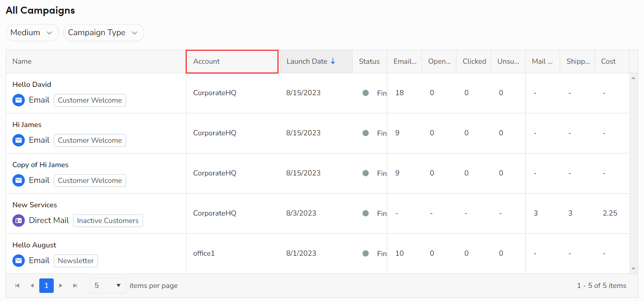Sort by the Cost column header
Image resolution: width=644 pixels, height=302 pixels.
click(612, 61)
